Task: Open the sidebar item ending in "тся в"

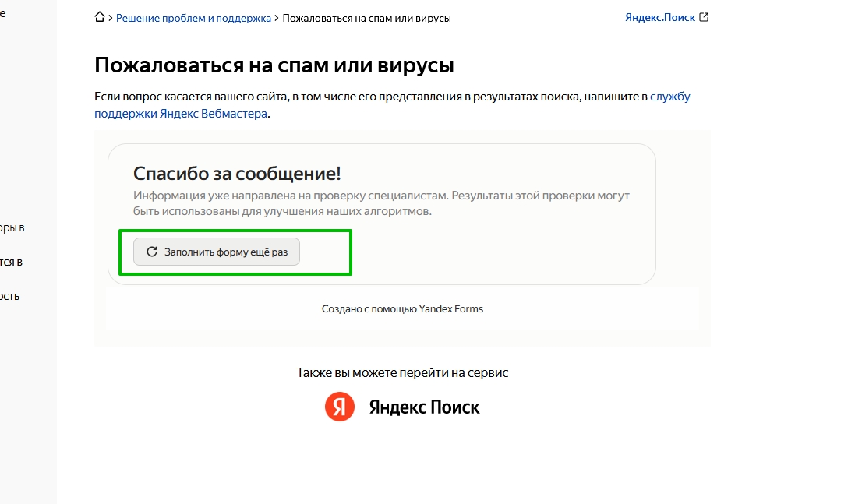Action: (11, 263)
